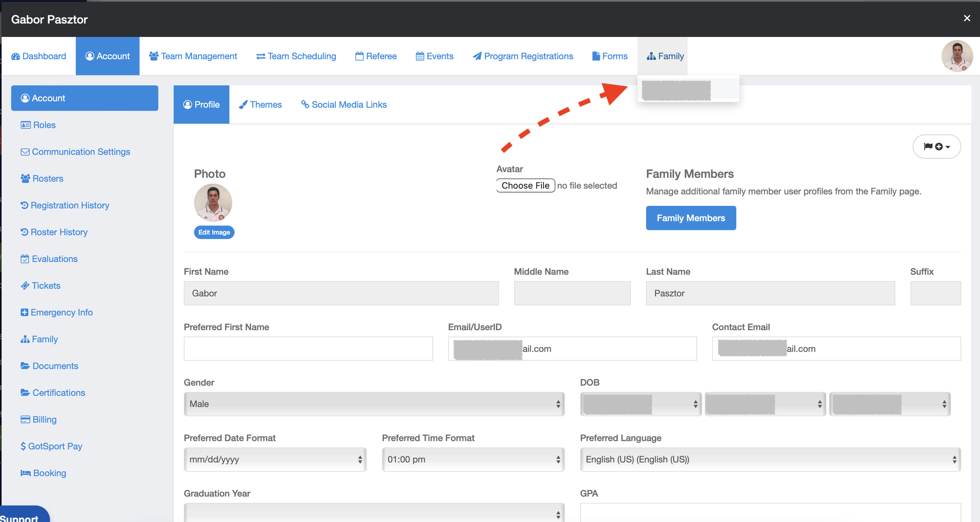This screenshot has width=980, height=522.
Task: Open Preferred Time Format dropdown
Action: coord(473,459)
